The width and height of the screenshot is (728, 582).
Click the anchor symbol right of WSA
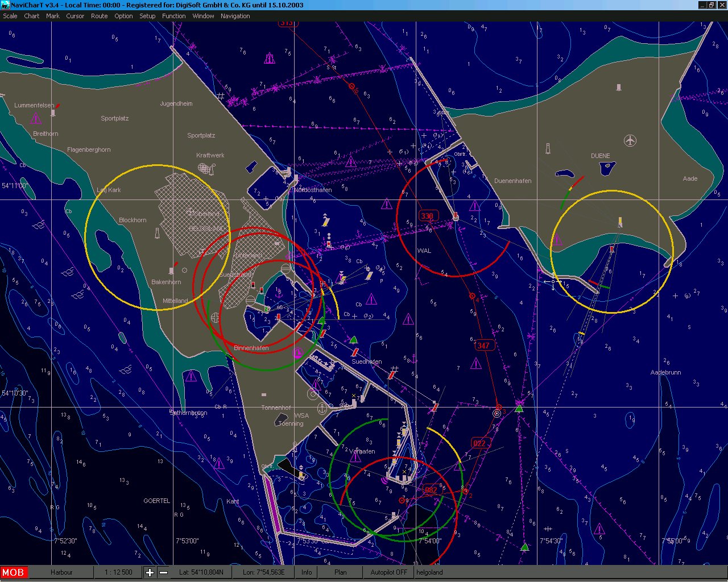[x=322, y=409]
